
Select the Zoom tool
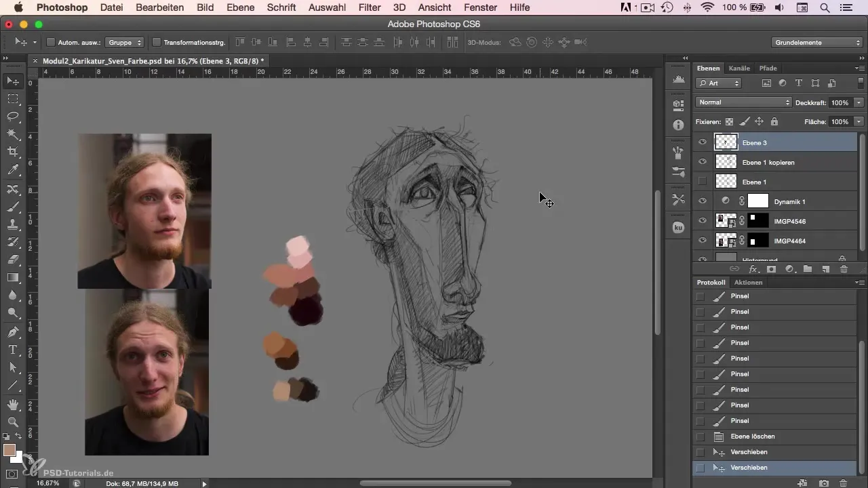point(13,422)
